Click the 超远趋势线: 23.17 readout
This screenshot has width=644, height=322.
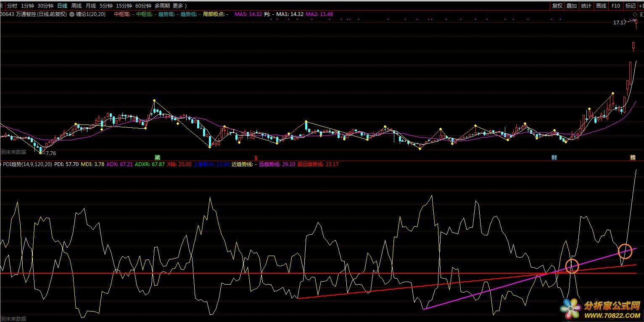click(318, 164)
